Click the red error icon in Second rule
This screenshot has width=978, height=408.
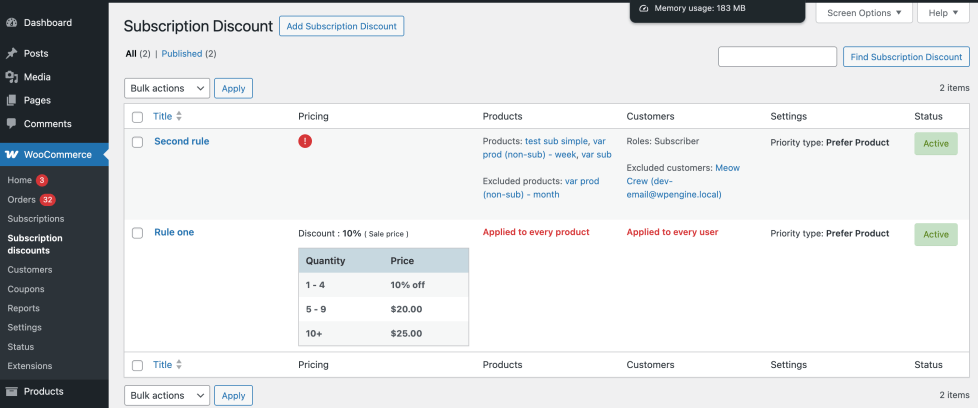305,142
